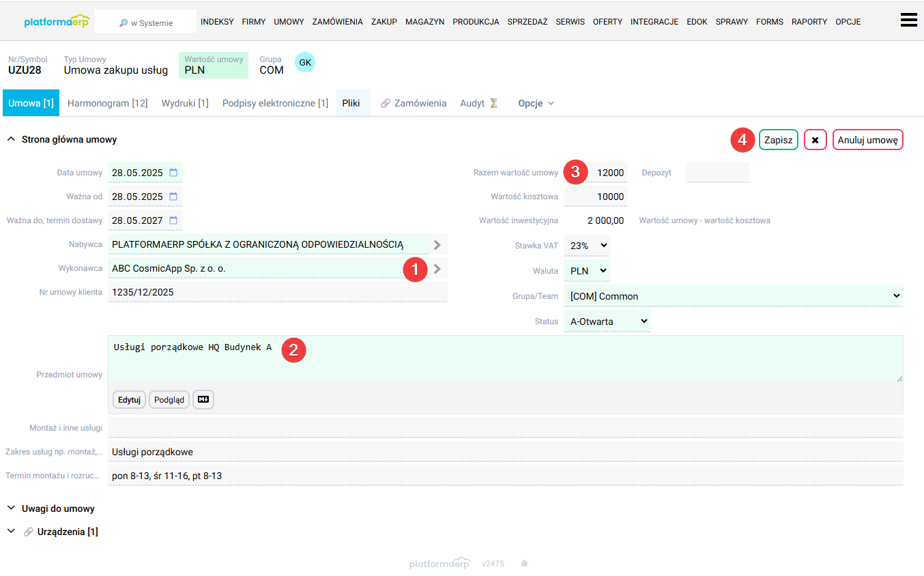Click the GK user avatar
This screenshot has width=924, height=576.
tap(305, 62)
